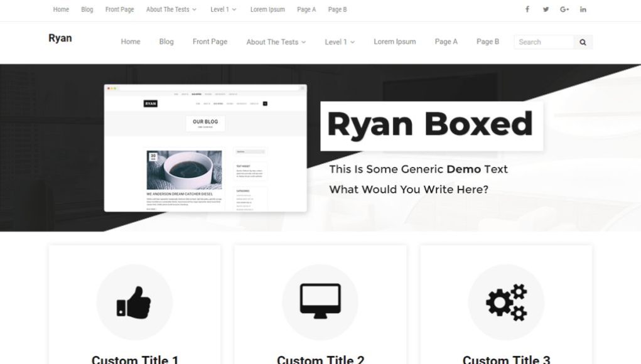Image resolution: width=641 pixels, height=364 pixels.
Task: Open Blog from the top bar menu
Action: click(x=87, y=9)
